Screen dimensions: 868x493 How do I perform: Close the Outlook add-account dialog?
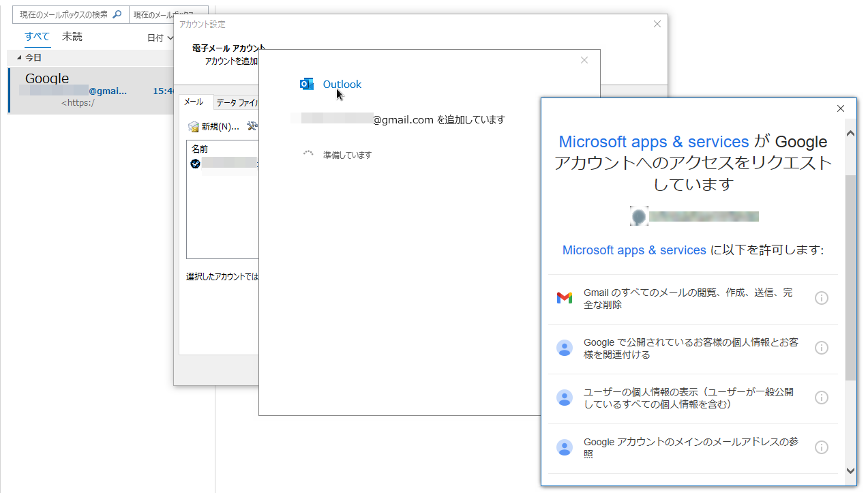coord(584,60)
